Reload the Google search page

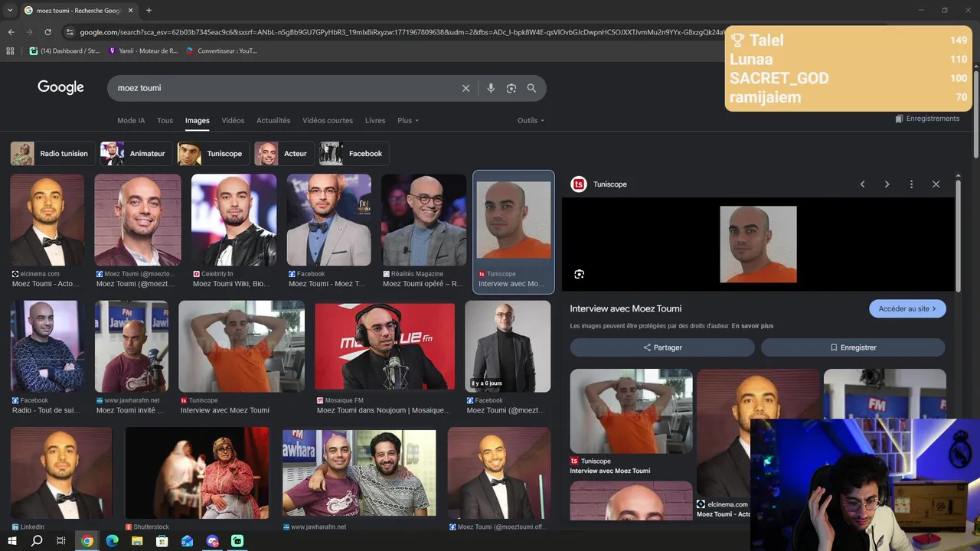pos(47,32)
